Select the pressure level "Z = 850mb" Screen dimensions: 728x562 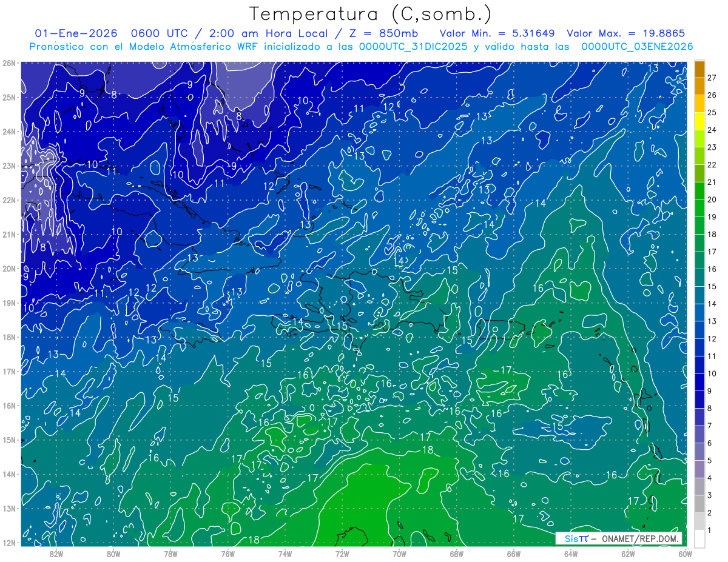(385, 33)
